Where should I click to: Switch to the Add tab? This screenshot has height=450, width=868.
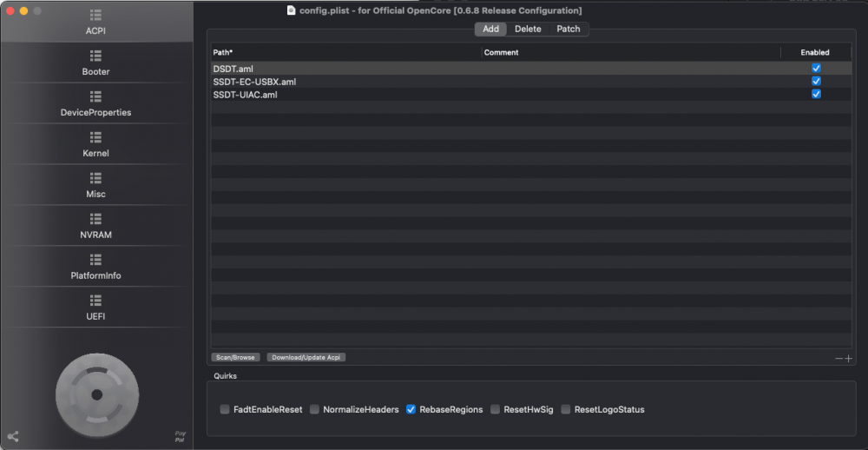(x=490, y=29)
